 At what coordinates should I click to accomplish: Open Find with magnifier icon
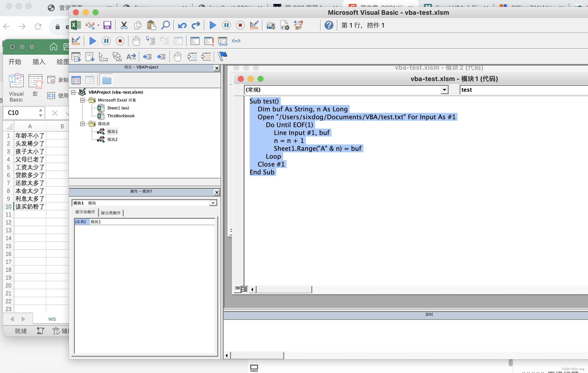(165, 25)
